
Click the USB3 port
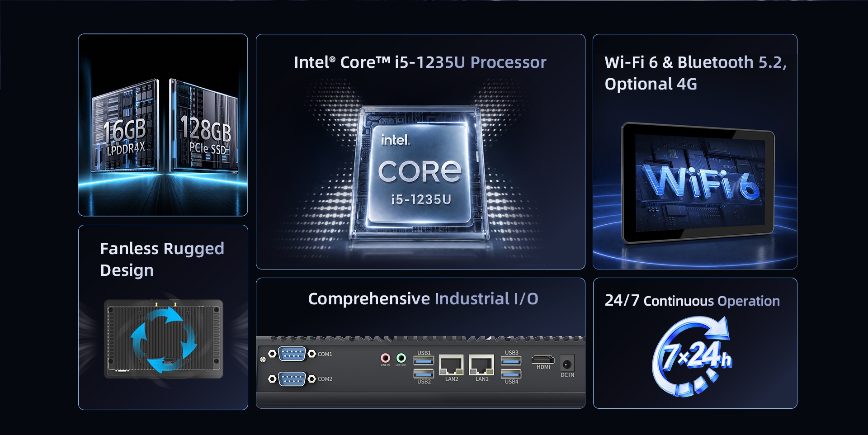click(511, 360)
